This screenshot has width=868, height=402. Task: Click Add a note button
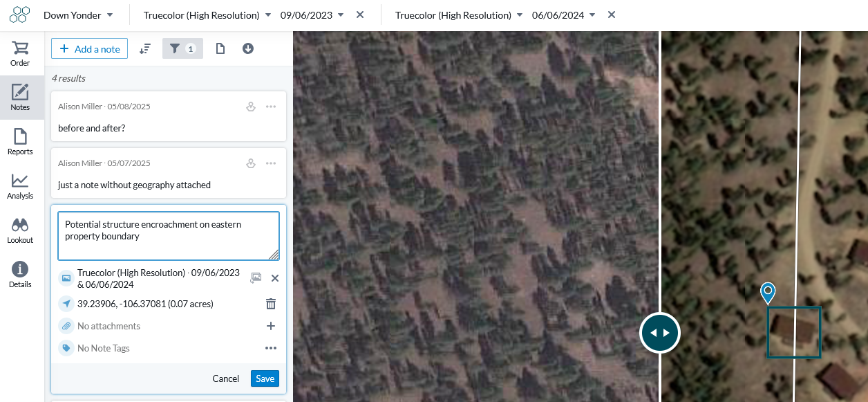pyautogui.click(x=89, y=48)
